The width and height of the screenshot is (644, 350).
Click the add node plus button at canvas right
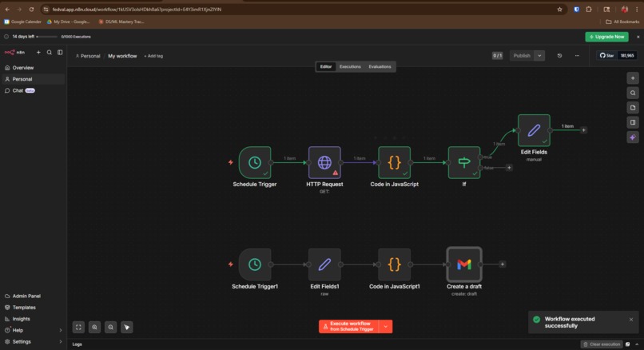click(633, 78)
